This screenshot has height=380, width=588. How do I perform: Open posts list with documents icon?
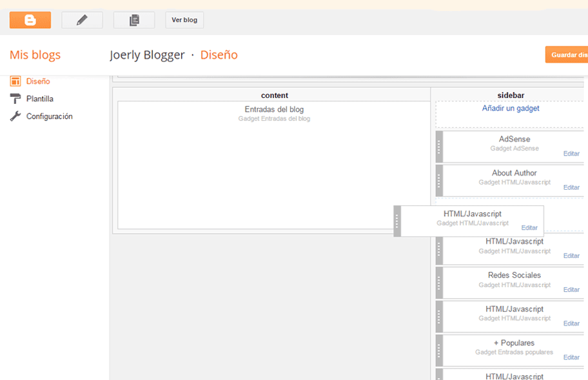134,20
